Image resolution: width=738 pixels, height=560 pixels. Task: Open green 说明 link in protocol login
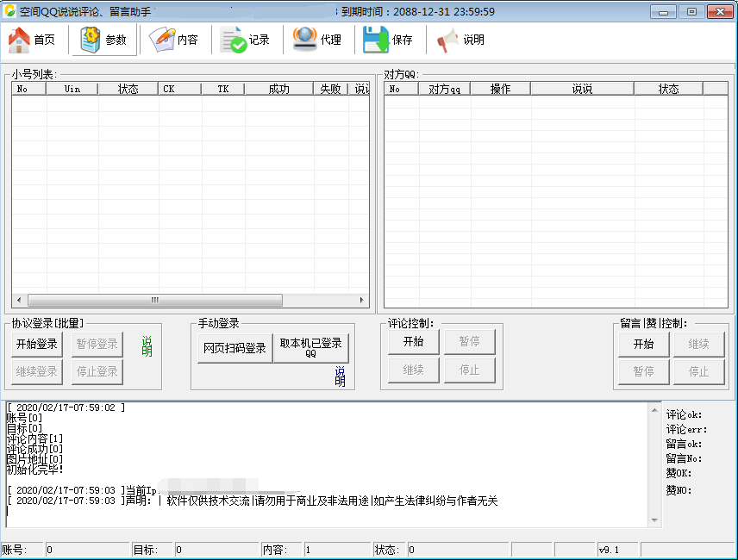tap(147, 346)
